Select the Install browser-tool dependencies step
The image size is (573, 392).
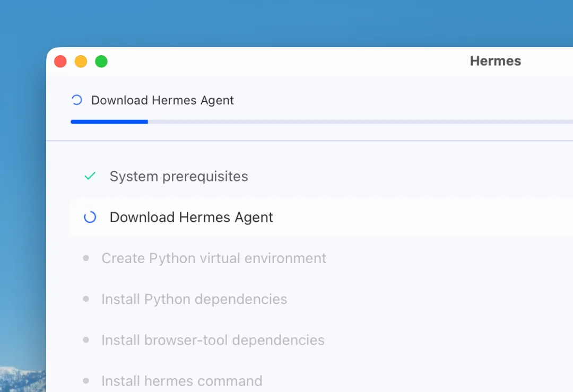pyautogui.click(x=213, y=340)
